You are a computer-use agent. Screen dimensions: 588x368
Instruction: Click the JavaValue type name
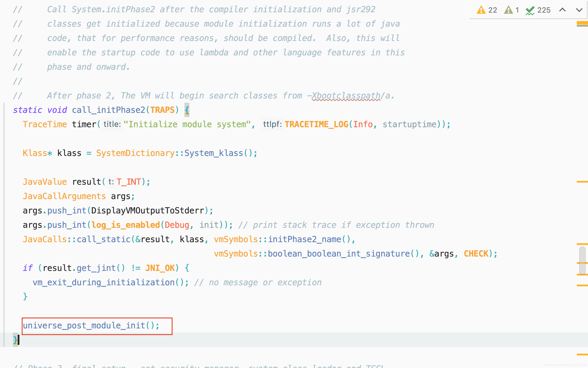[x=45, y=182]
